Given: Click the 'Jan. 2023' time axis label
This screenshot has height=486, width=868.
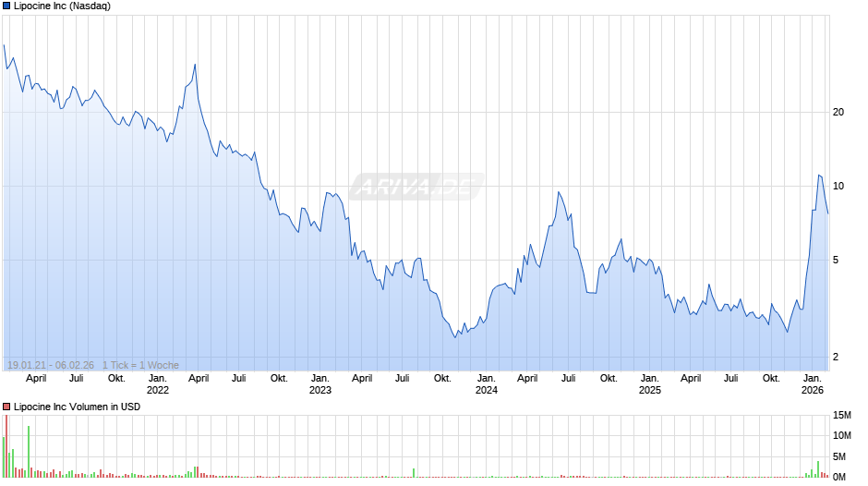Looking at the screenshot, I should (x=320, y=384).
